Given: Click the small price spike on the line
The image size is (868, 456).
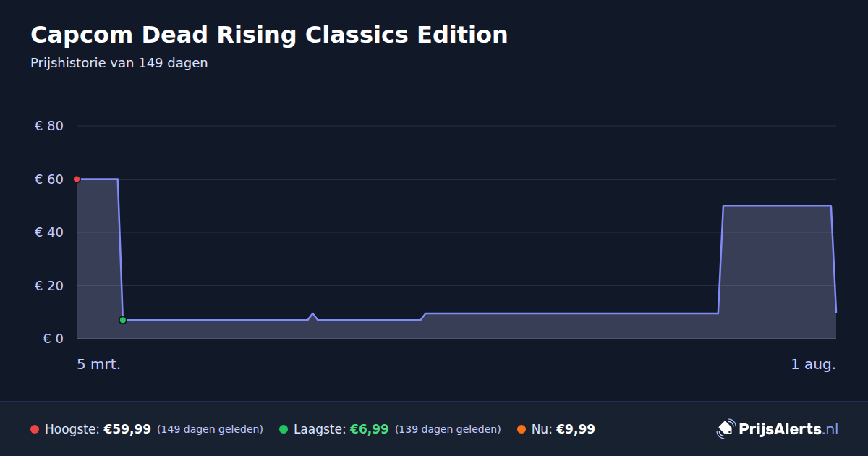Looking at the screenshot, I should (312, 316).
